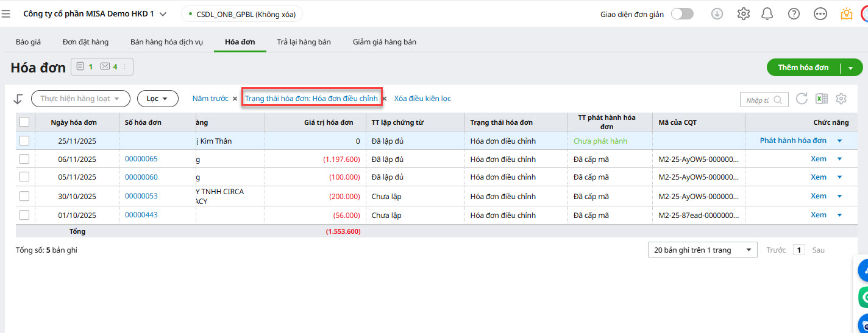Switch to the Báo giá tab
Viewport: 868px width, 333px height.
coord(28,42)
